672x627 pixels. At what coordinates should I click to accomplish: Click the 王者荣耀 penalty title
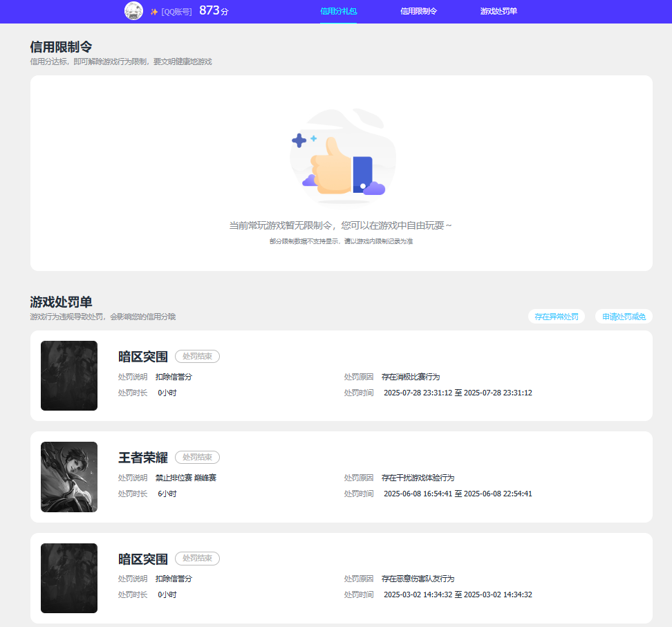tap(143, 458)
